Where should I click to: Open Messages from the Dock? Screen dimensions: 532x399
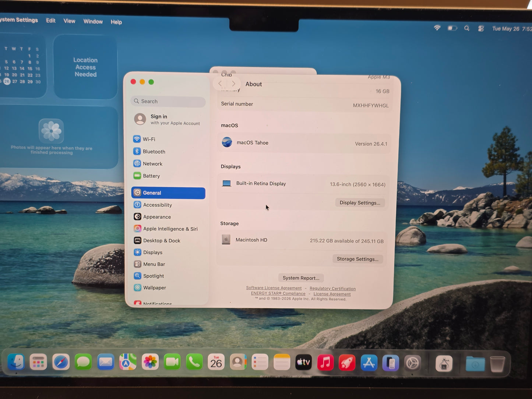pyautogui.click(x=83, y=363)
